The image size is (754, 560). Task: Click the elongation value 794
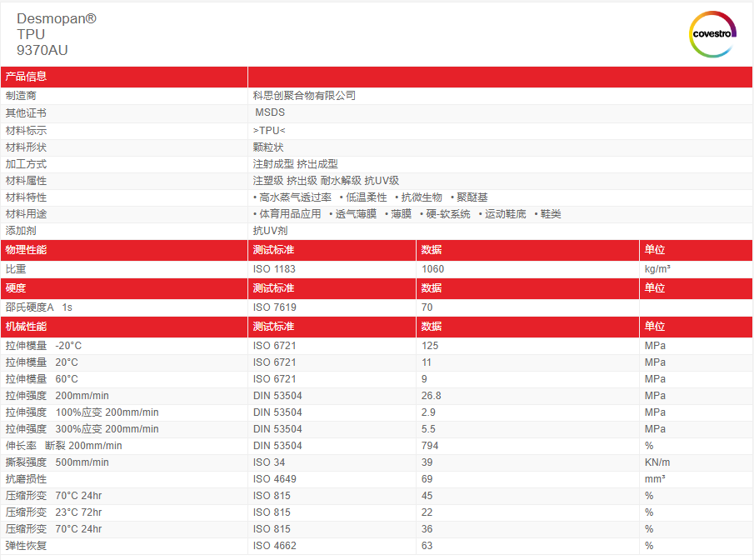tap(430, 446)
